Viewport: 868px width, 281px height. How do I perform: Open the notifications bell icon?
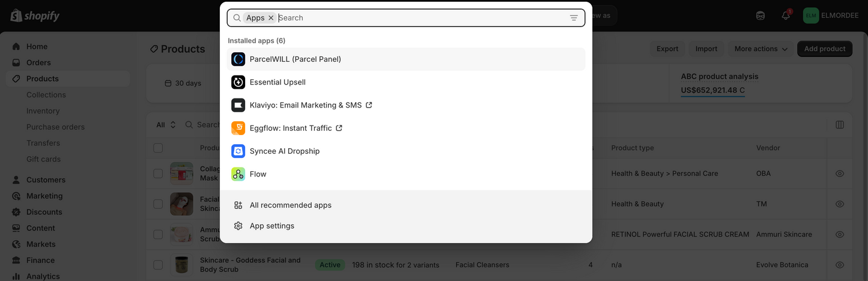786,16
